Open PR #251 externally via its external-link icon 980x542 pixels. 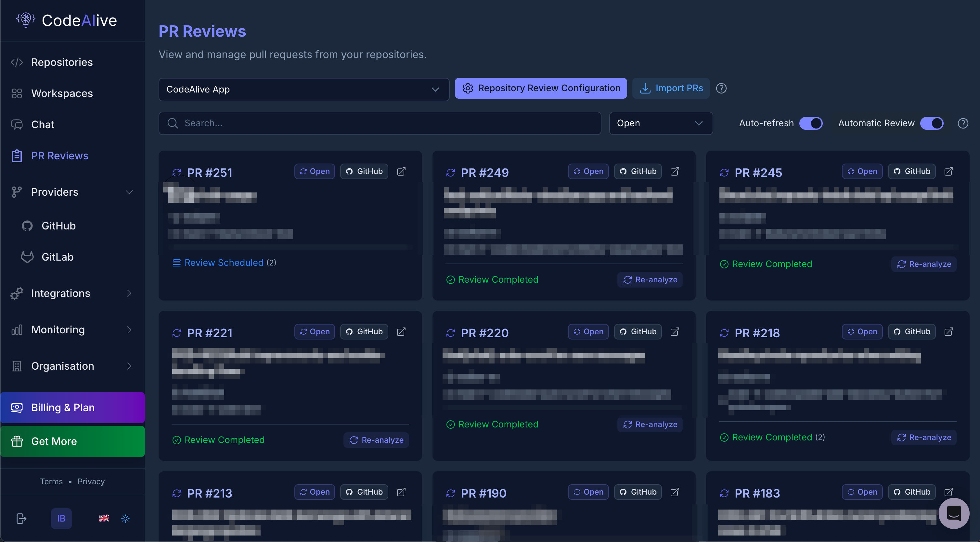[401, 171]
